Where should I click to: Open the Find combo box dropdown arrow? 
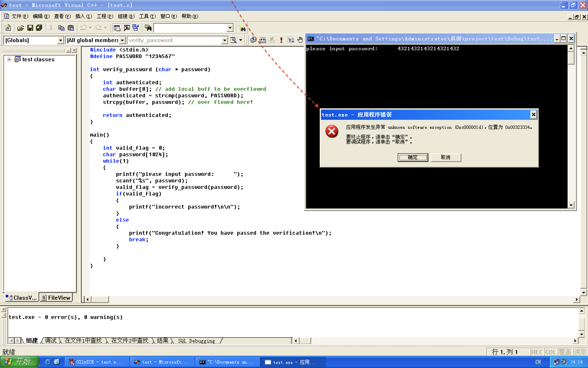pyautogui.click(x=230, y=28)
